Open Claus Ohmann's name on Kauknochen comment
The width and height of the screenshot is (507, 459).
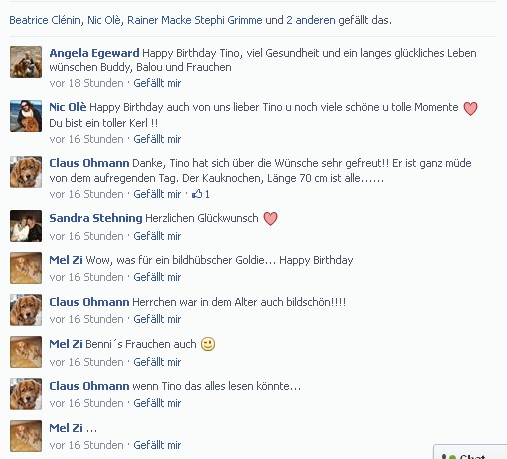click(x=89, y=163)
